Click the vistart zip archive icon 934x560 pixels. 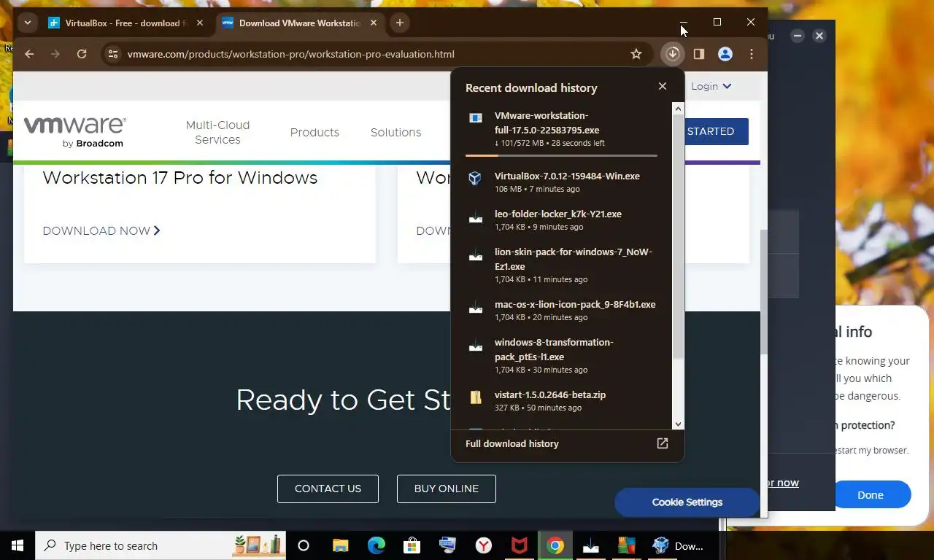pyautogui.click(x=475, y=397)
